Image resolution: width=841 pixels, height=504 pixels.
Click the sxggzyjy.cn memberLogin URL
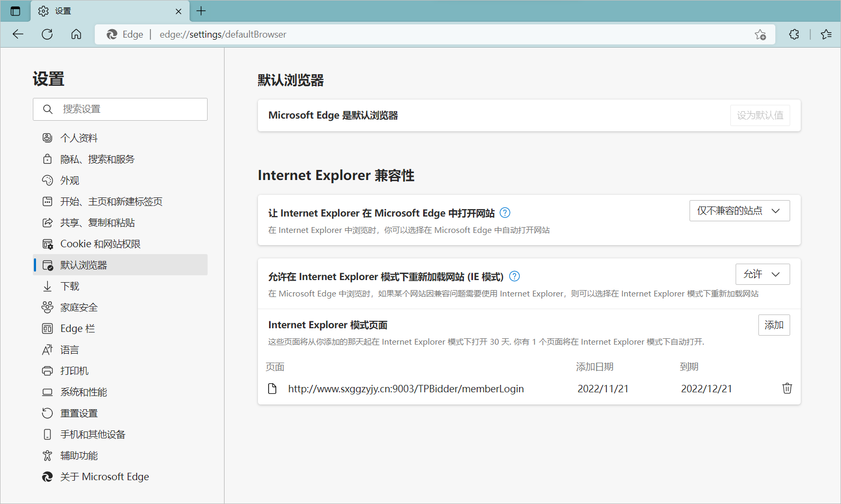(x=406, y=389)
